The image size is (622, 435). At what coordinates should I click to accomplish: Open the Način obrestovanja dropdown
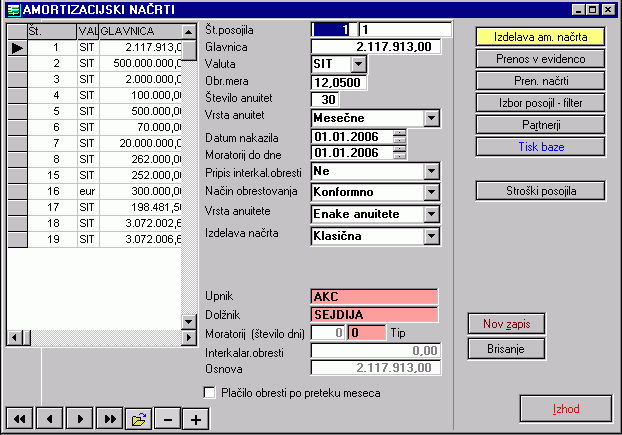[431, 191]
